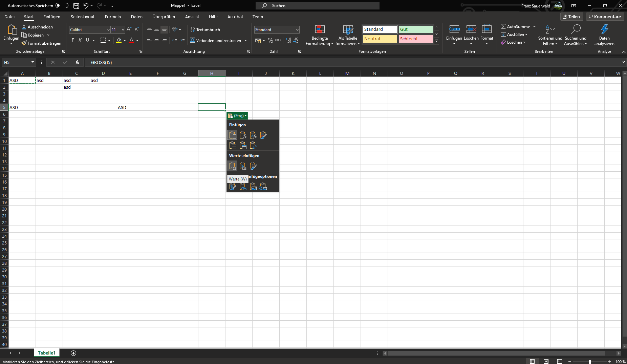Open the (Strg) paste options dropdown

pos(237,116)
